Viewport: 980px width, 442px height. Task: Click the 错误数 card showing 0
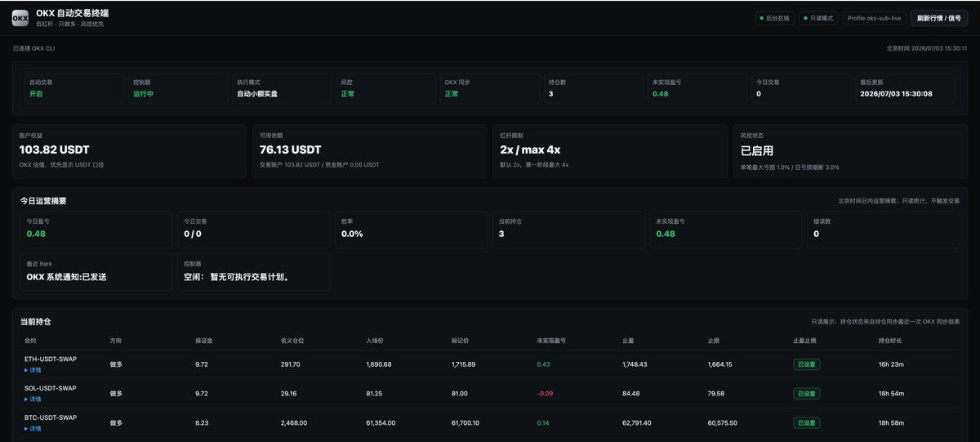pyautogui.click(x=884, y=229)
